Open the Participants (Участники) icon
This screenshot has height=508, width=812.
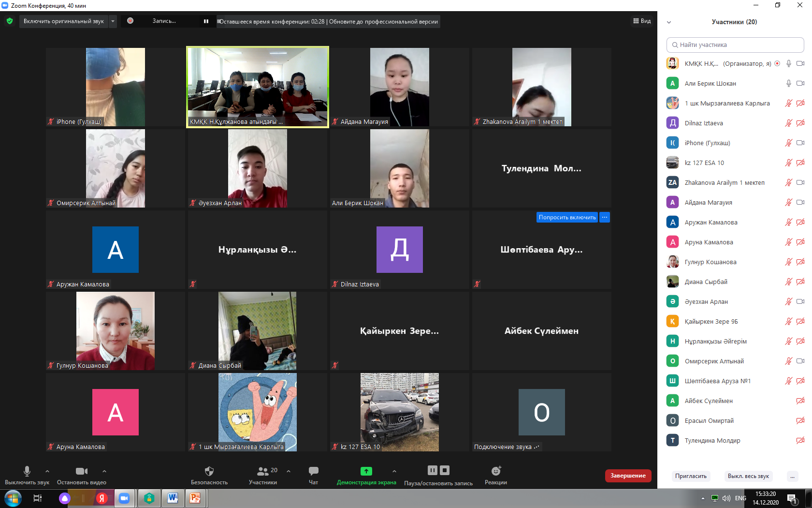pos(263,471)
